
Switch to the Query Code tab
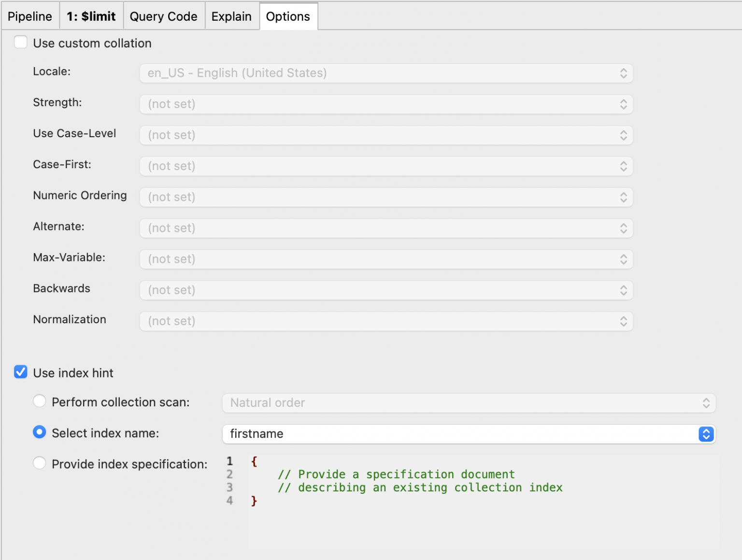click(x=164, y=16)
